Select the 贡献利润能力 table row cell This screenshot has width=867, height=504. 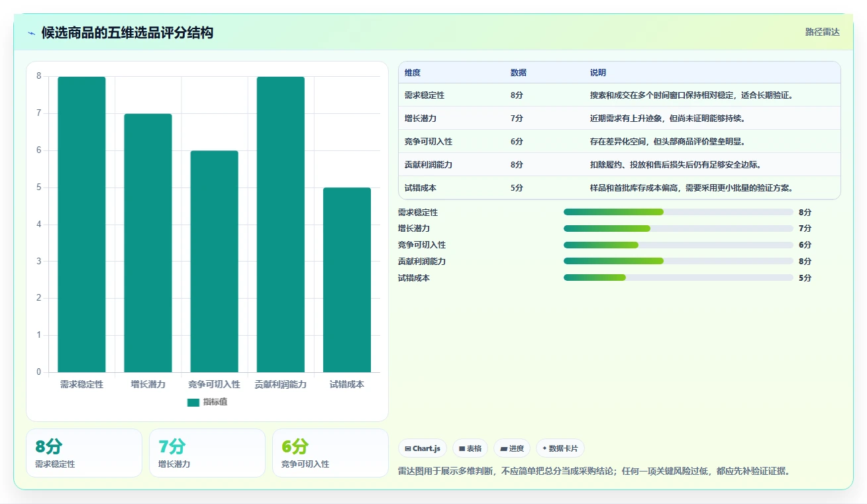(x=429, y=165)
